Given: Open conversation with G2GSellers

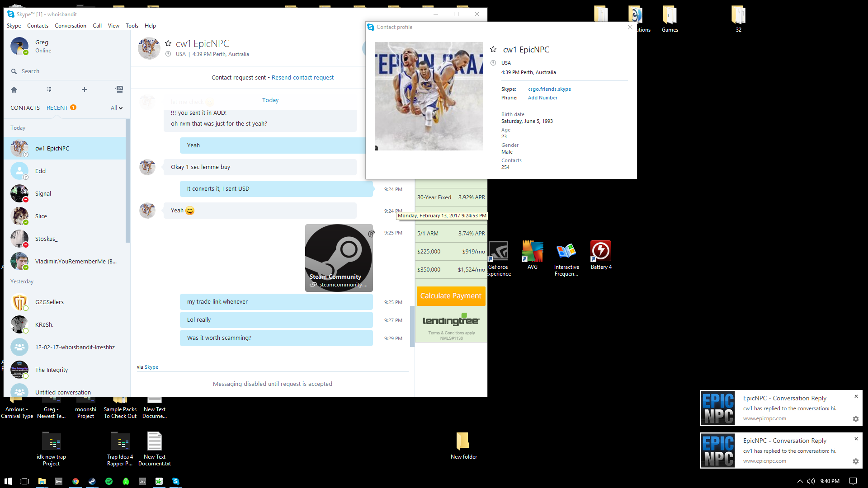Looking at the screenshot, I should click(x=65, y=302).
